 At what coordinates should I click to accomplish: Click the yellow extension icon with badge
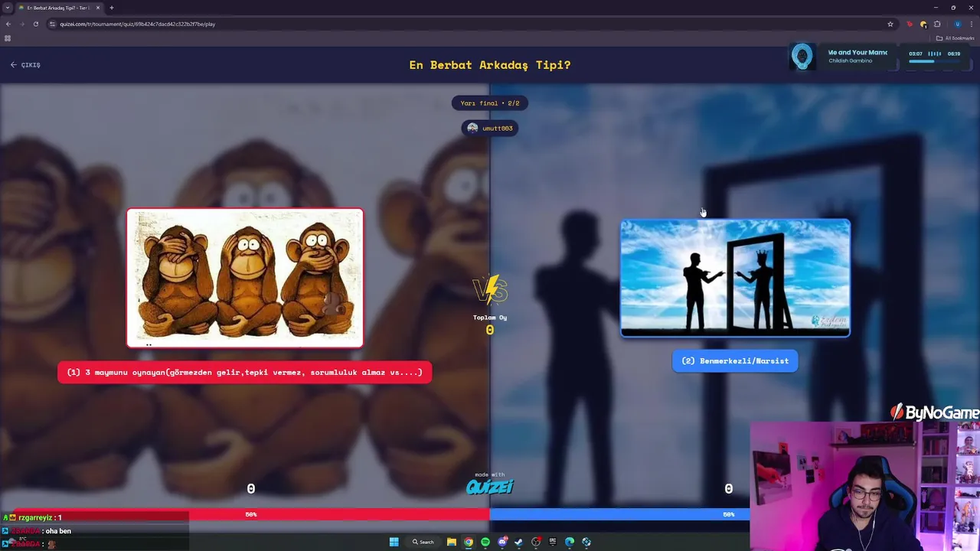click(x=923, y=24)
